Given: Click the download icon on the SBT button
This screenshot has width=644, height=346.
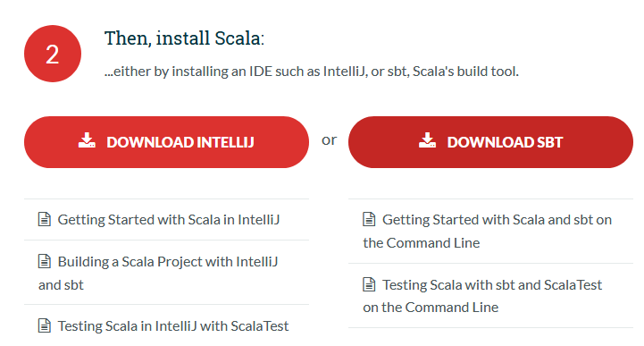Looking at the screenshot, I should 427,140.
